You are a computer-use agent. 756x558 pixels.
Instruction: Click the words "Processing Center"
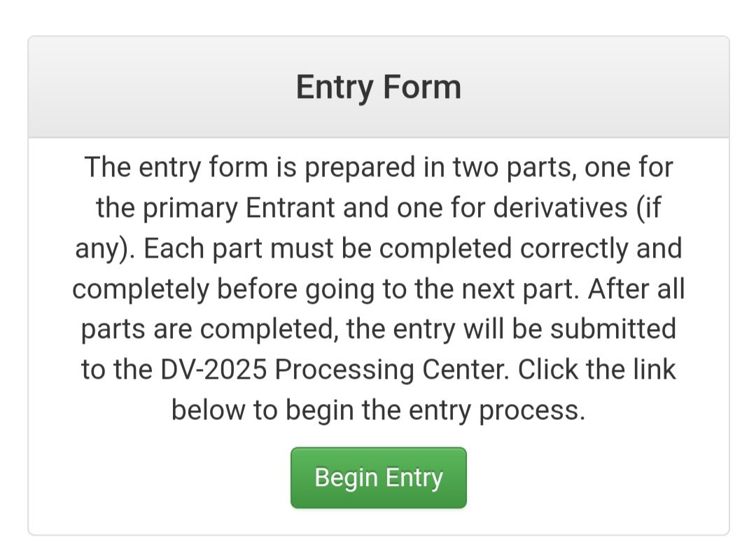[391, 370]
